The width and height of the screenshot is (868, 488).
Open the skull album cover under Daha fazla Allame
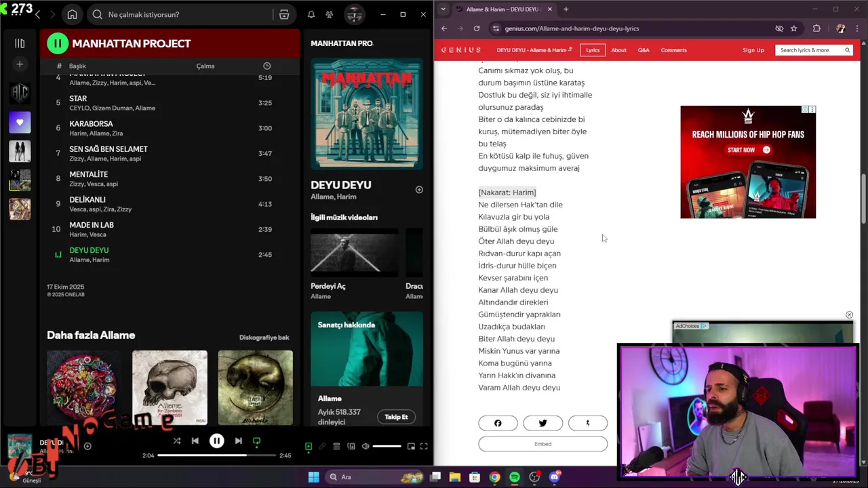tap(170, 388)
